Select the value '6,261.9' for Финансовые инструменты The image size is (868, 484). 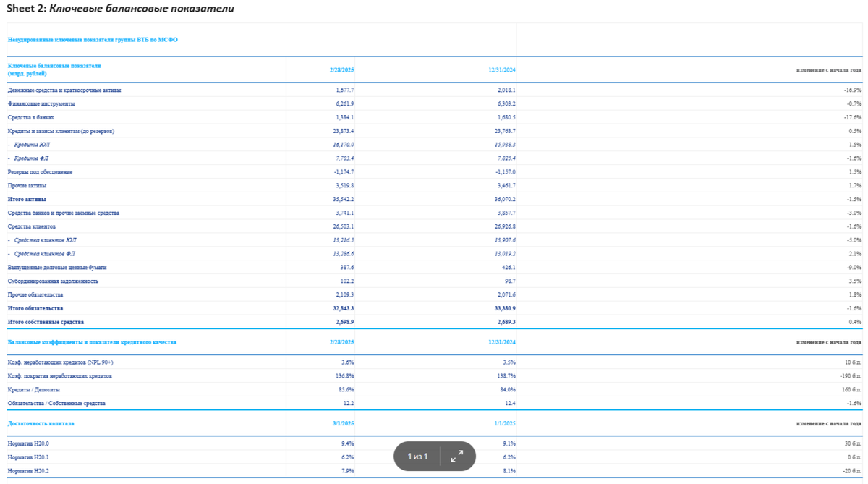[345, 104]
